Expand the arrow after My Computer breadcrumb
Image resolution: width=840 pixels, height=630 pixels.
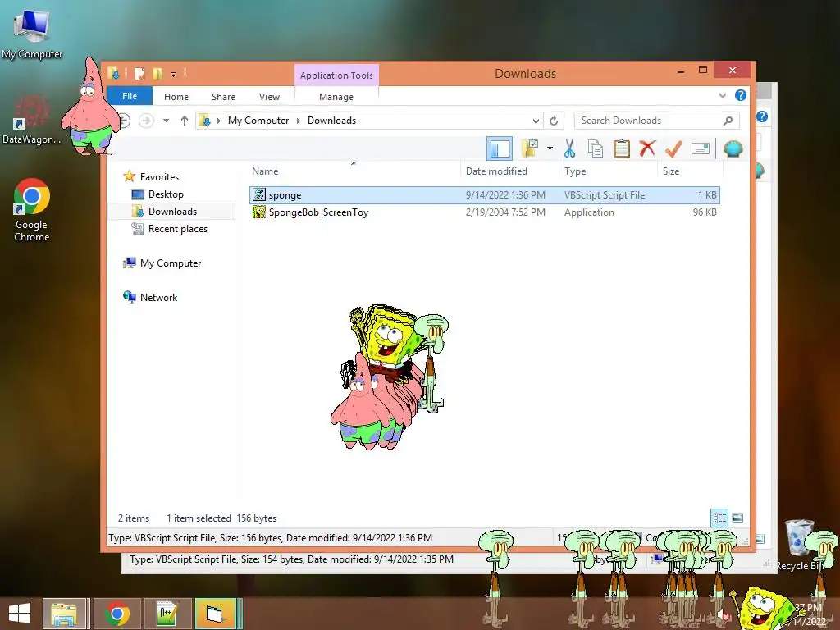299,121
